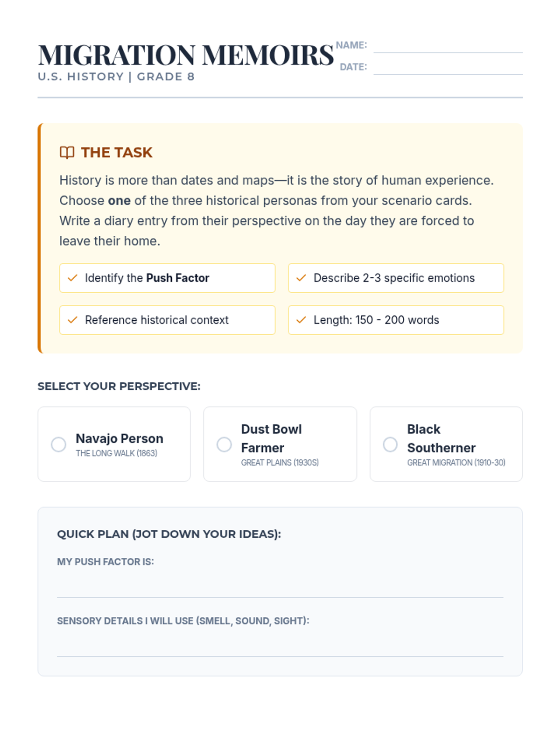Image resolution: width=560 pixels, height=747 pixels.
Task: Click the Great Plains (1930s) subtitle
Action: [x=280, y=463]
